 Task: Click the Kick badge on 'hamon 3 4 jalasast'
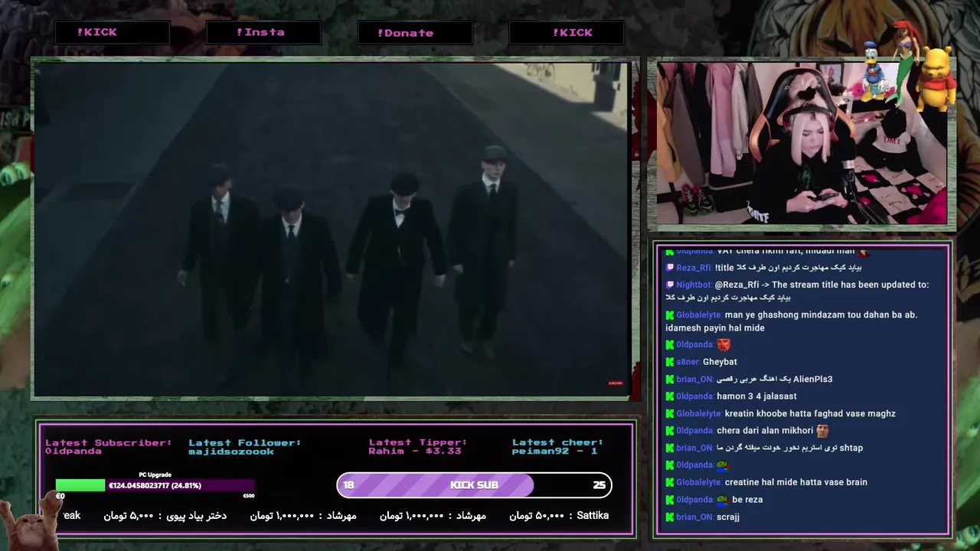click(x=670, y=396)
